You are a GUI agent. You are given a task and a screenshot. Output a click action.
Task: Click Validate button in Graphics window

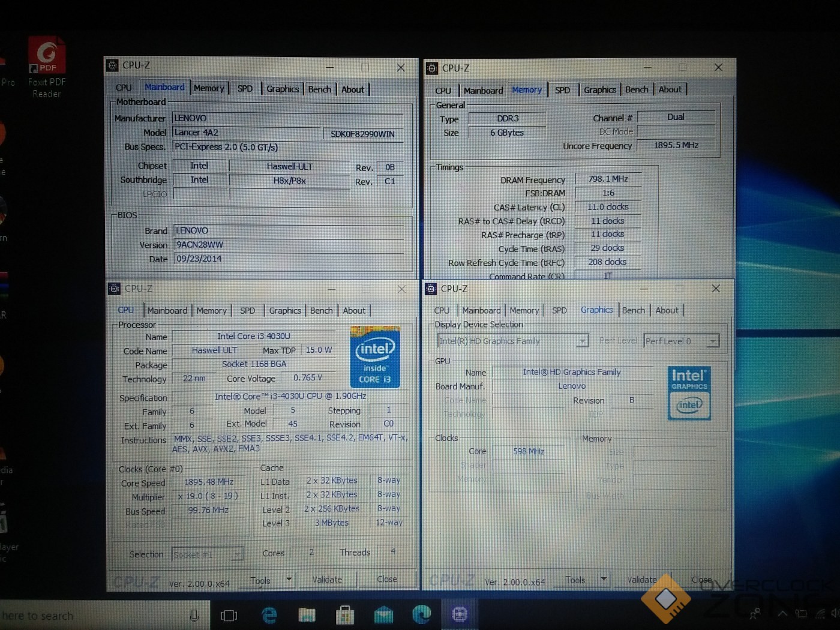click(x=641, y=580)
